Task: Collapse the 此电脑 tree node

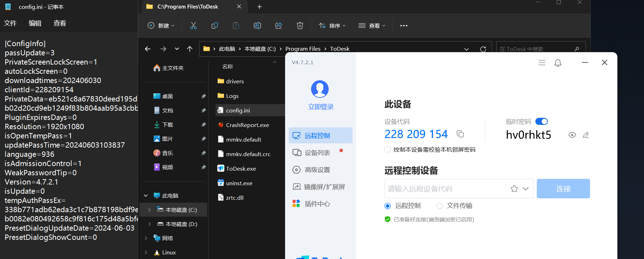Action: pyautogui.click(x=146, y=195)
